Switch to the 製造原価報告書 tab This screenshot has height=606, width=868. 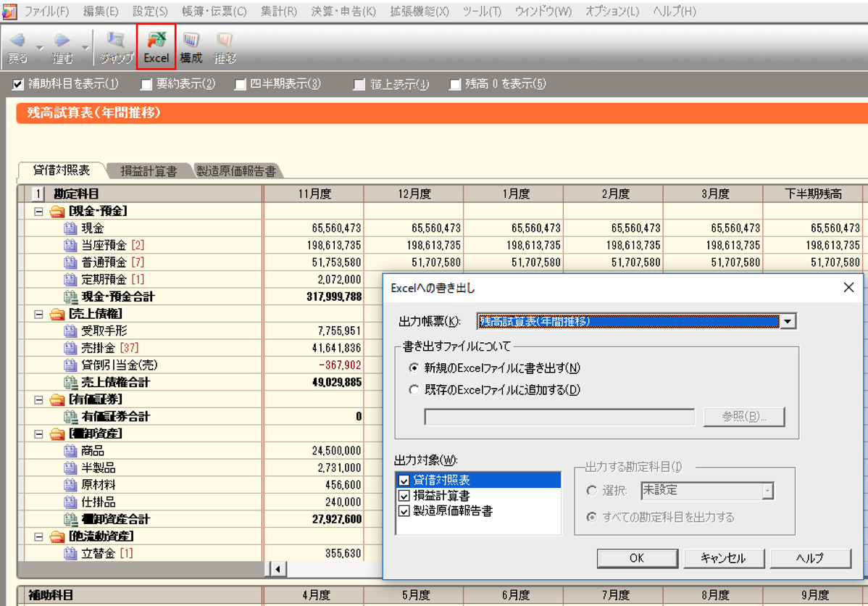pos(237,171)
